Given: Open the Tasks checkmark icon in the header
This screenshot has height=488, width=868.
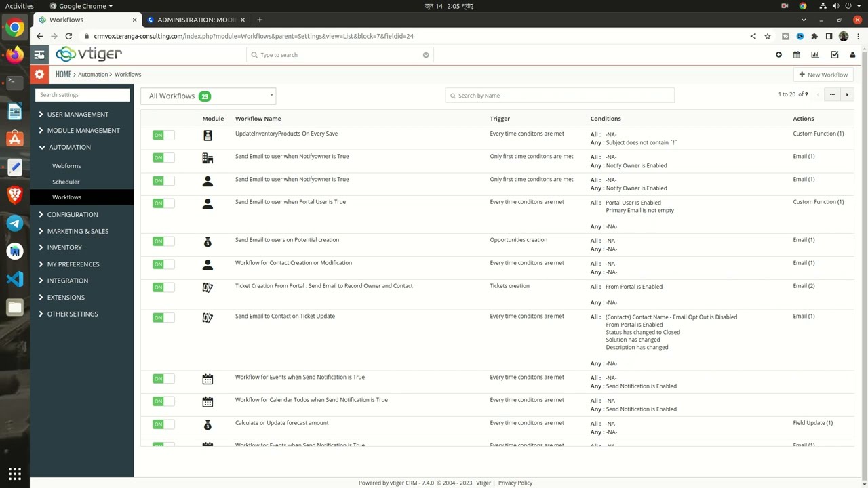Looking at the screenshot, I should click(834, 55).
